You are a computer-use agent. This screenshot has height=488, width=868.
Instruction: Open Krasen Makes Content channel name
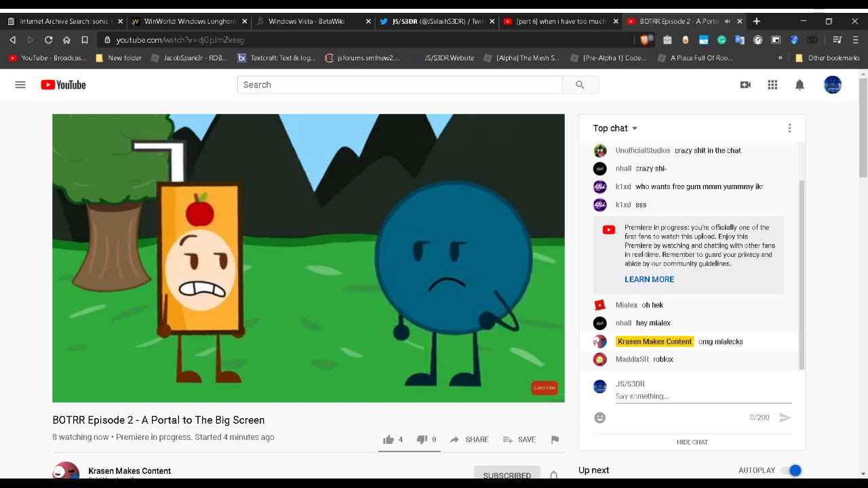pos(130,471)
